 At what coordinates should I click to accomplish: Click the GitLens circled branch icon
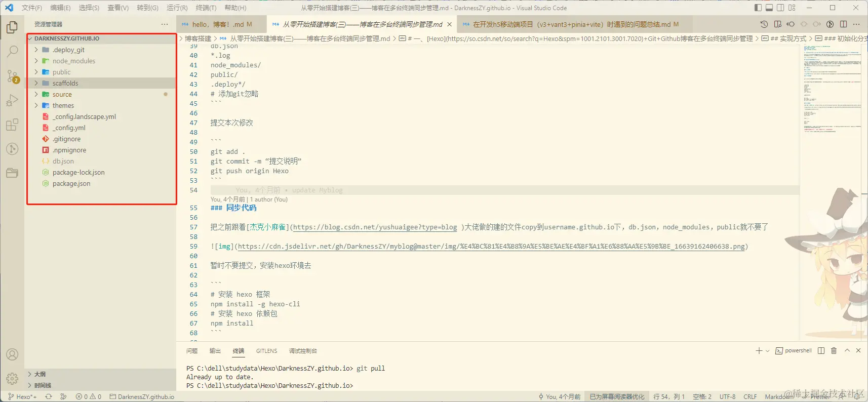click(830, 24)
